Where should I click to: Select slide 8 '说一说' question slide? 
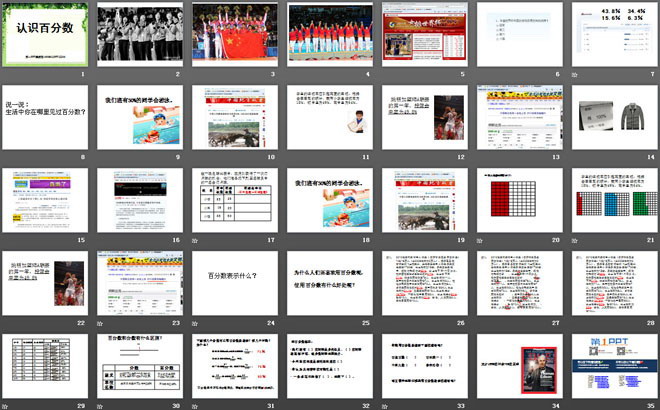pyautogui.click(x=45, y=117)
